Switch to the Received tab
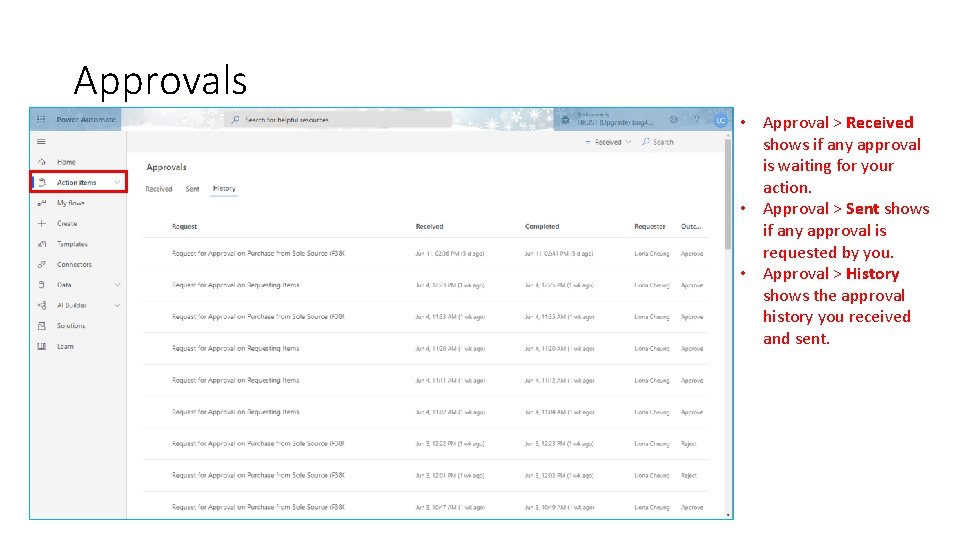The width and height of the screenshot is (960, 540). (x=159, y=189)
